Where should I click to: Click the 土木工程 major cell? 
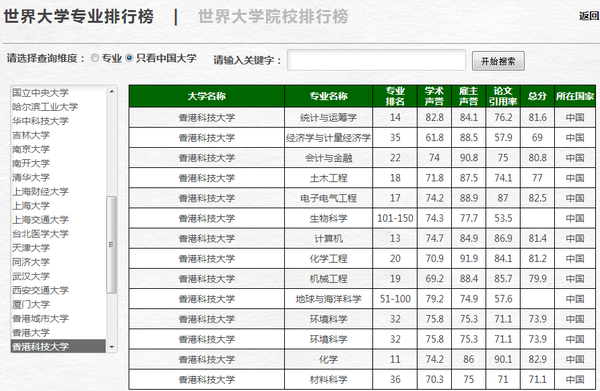pyautogui.click(x=328, y=178)
